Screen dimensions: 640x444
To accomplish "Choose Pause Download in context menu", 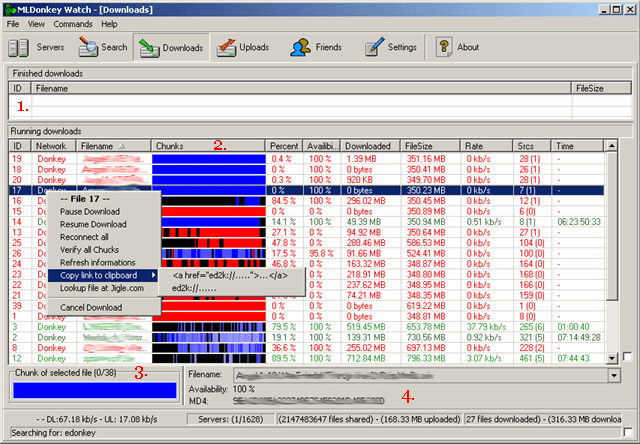I will pyautogui.click(x=92, y=212).
